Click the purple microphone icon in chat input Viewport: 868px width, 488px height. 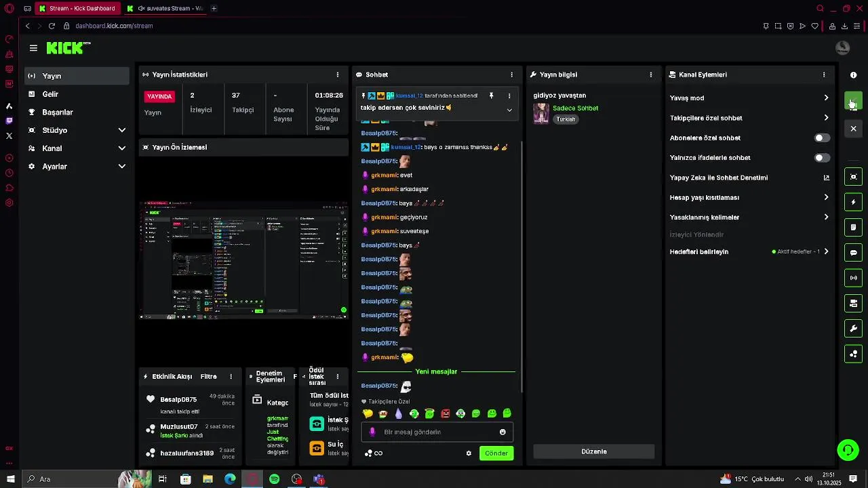[x=372, y=432]
